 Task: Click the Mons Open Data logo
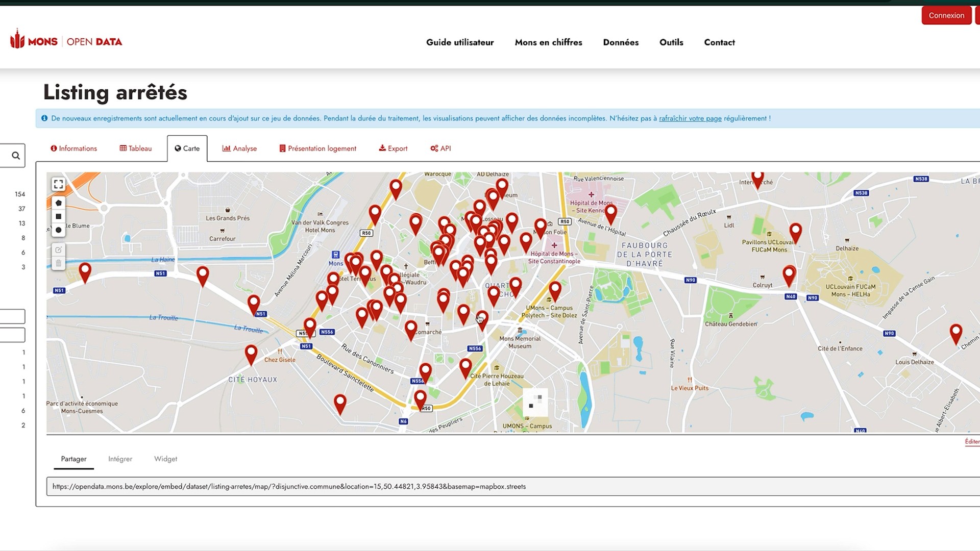[66, 41]
